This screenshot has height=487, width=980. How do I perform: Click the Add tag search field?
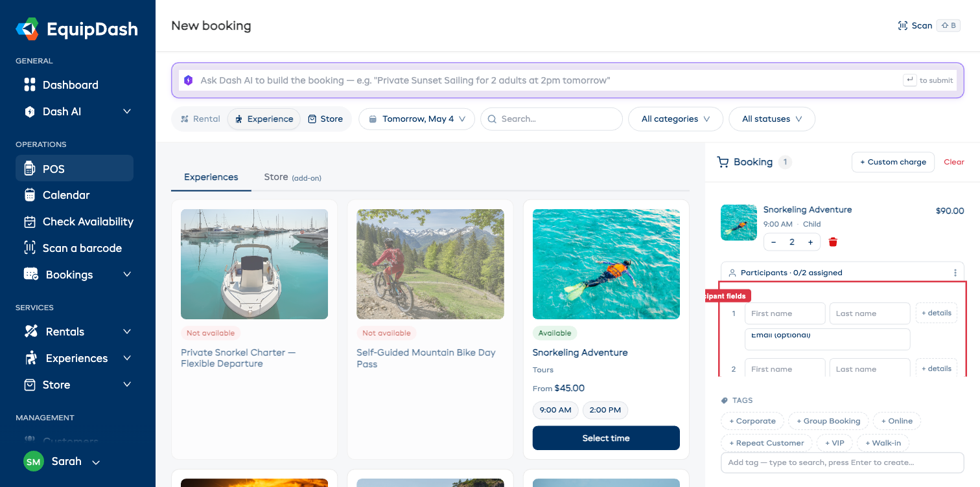[x=843, y=462]
